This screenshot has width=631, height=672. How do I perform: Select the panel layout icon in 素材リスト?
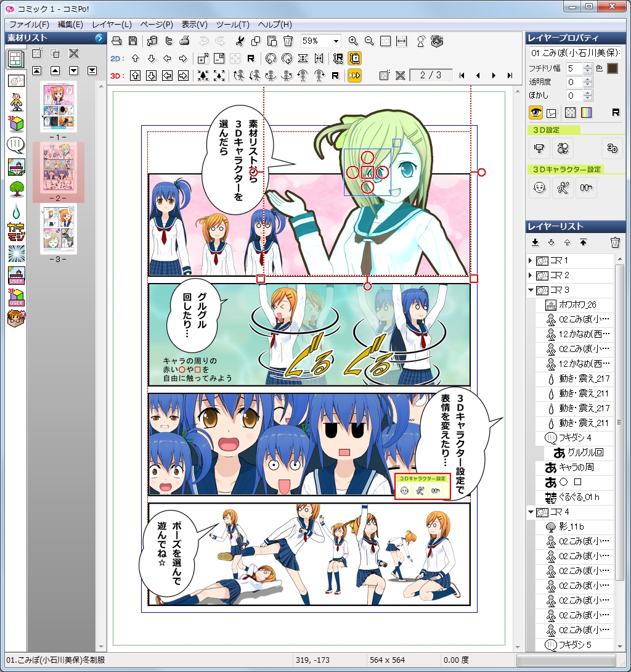16,59
